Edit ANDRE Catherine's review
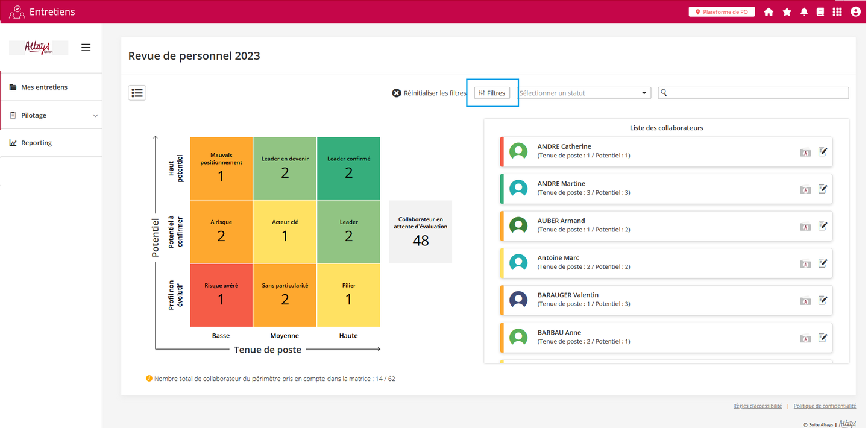Screen dimensions: 868x428 click(823, 152)
